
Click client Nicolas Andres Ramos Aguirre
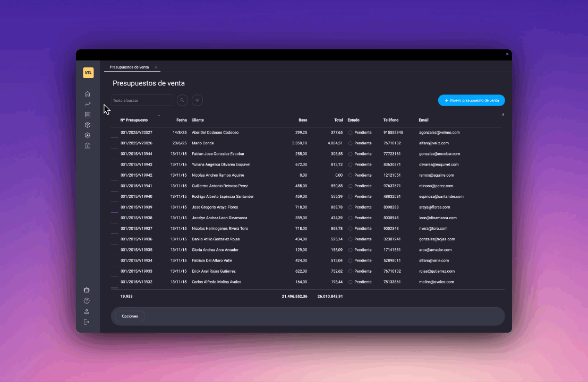pyautogui.click(x=218, y=175)
